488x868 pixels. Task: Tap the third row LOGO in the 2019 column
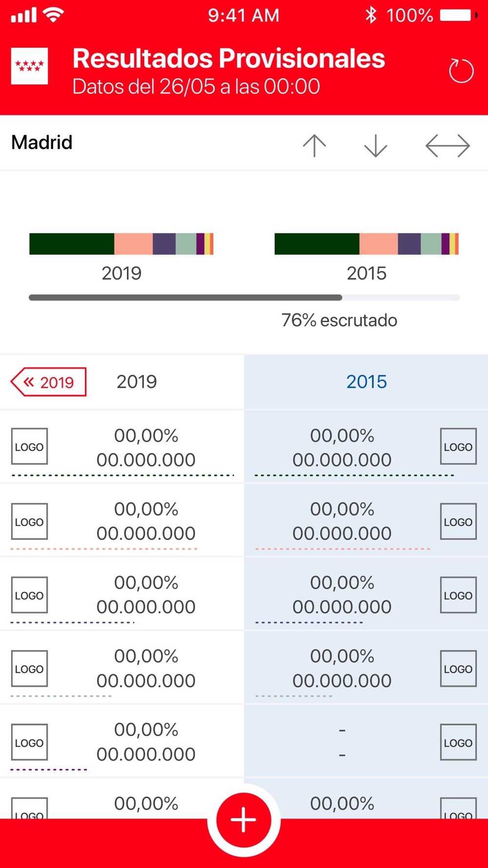pyautogui.click(x=29, y=595)
